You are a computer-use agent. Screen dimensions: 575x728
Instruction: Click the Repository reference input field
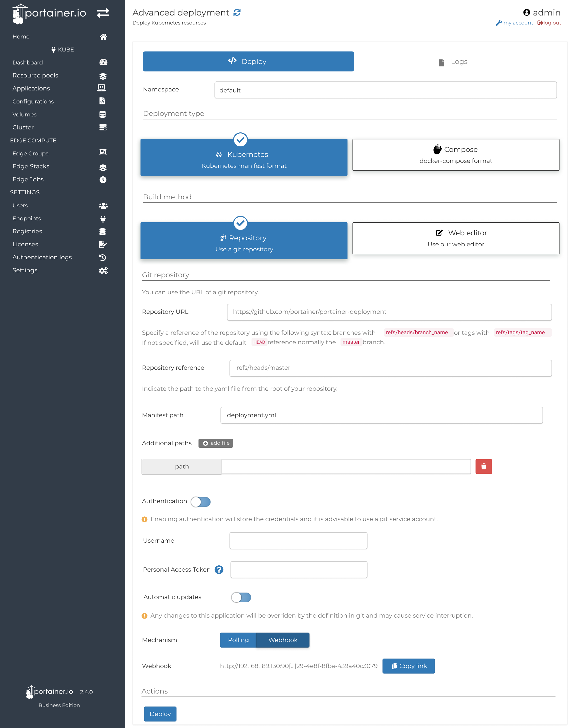(x=390, y=368)
